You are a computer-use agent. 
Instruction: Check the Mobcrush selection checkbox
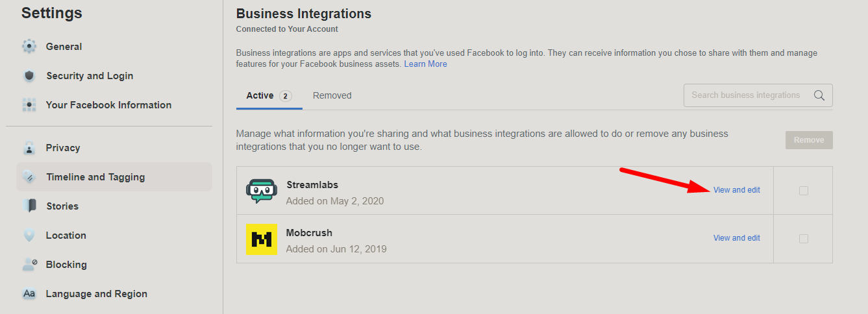[804, 239]
